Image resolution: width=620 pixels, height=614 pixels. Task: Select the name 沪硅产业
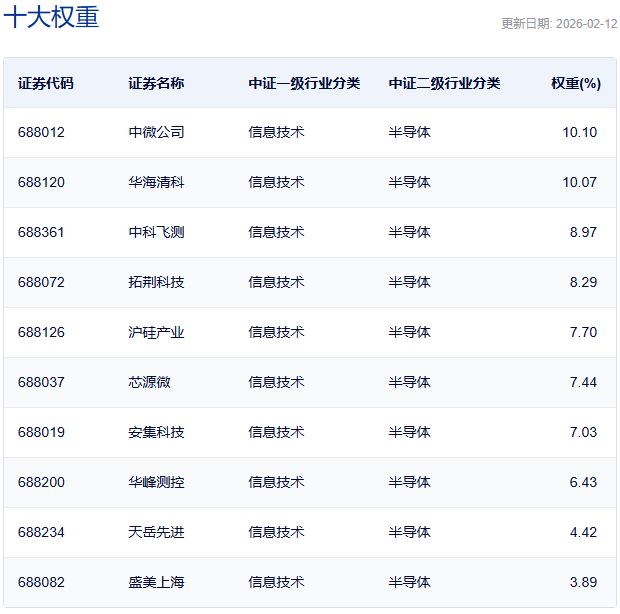point(156,332)
